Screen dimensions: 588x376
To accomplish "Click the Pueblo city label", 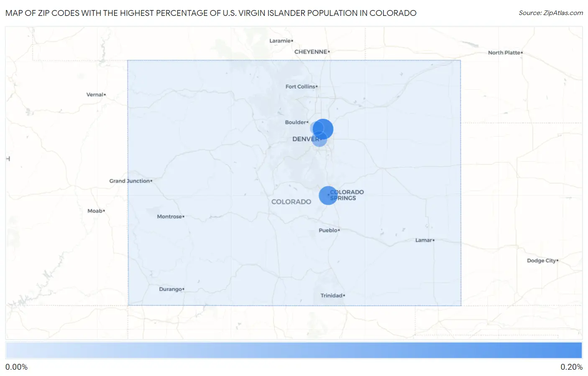I will [x=328, y=230].
